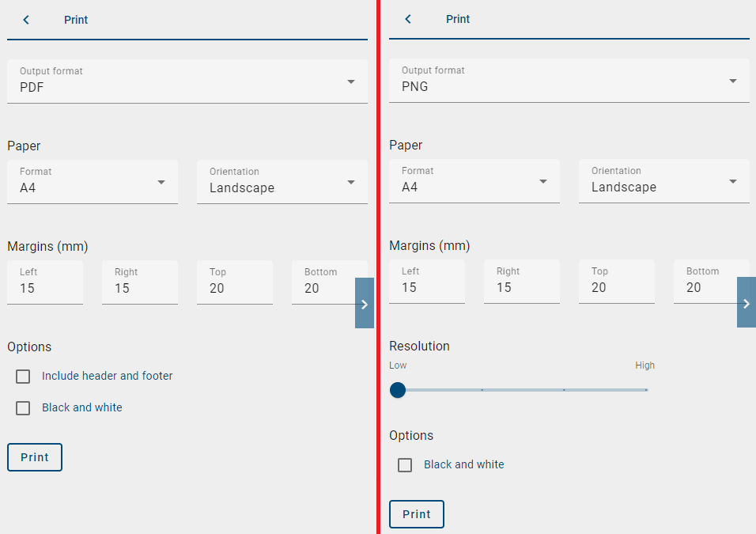
Task: Select the Print heading in the right panel
Action: 458,19
